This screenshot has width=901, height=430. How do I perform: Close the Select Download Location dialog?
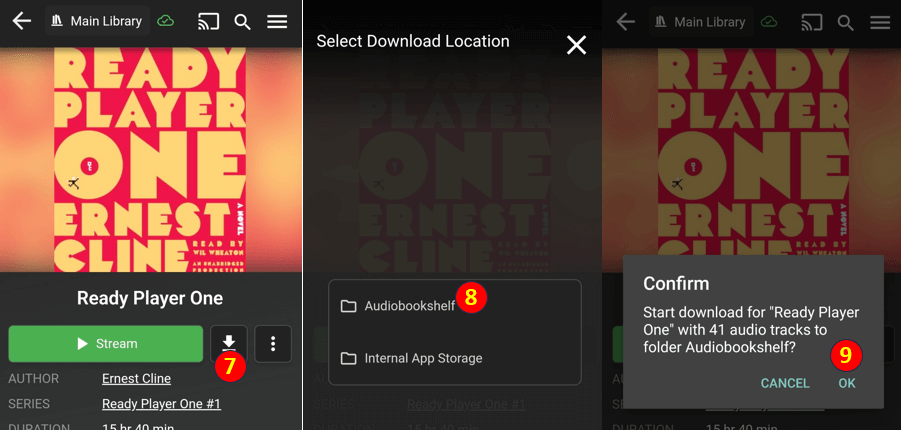pyautogui.click(x=576, y=44)
